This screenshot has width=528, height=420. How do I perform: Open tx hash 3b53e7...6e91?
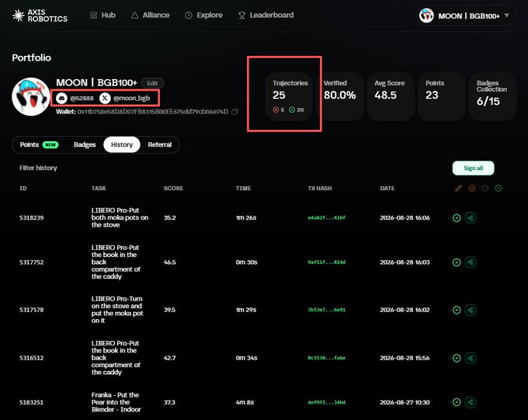327,310
